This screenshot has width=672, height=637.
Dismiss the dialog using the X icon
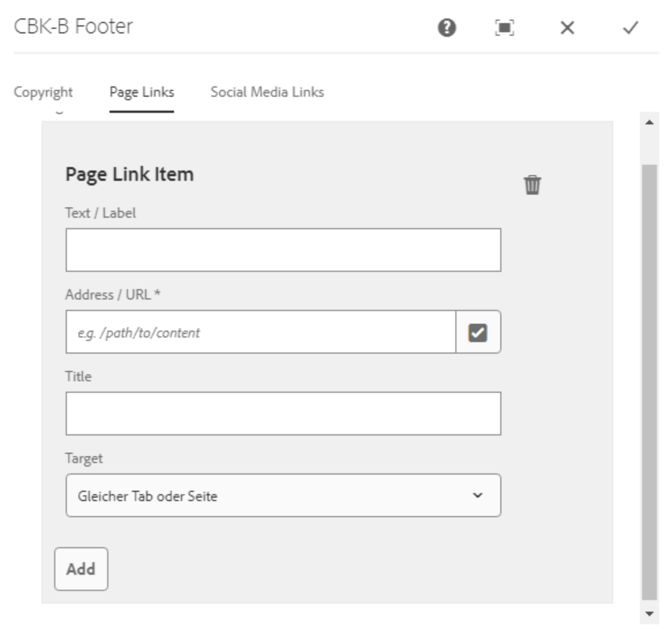(568, 27)
